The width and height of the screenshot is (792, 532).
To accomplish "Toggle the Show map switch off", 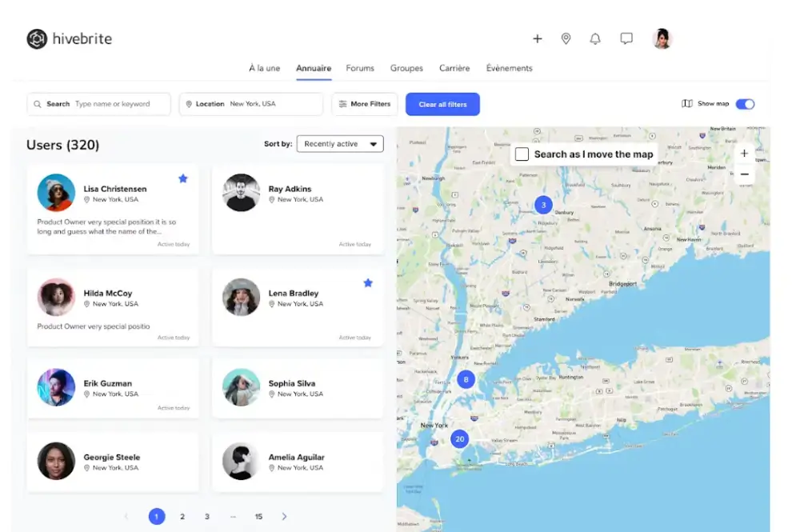I will [746, 104].
